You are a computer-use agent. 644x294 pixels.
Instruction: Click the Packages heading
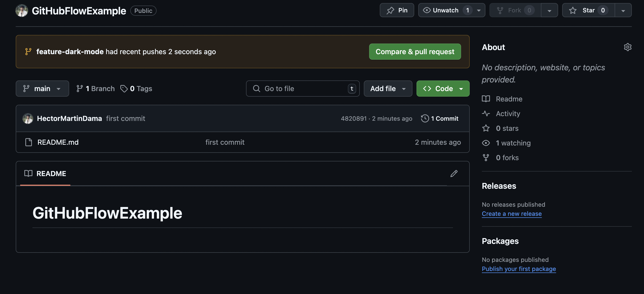(x=500, y=241)
